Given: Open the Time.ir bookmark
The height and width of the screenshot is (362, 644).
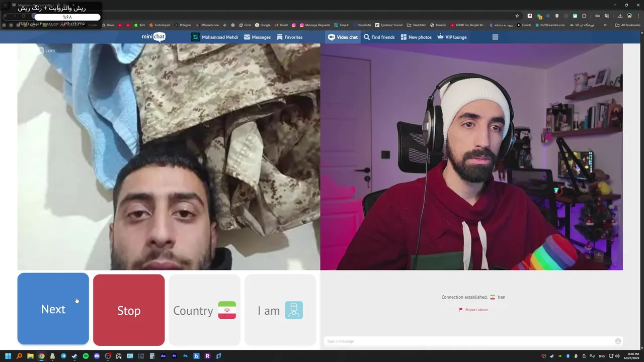Looking at the screenshot, I should point(341,25).
